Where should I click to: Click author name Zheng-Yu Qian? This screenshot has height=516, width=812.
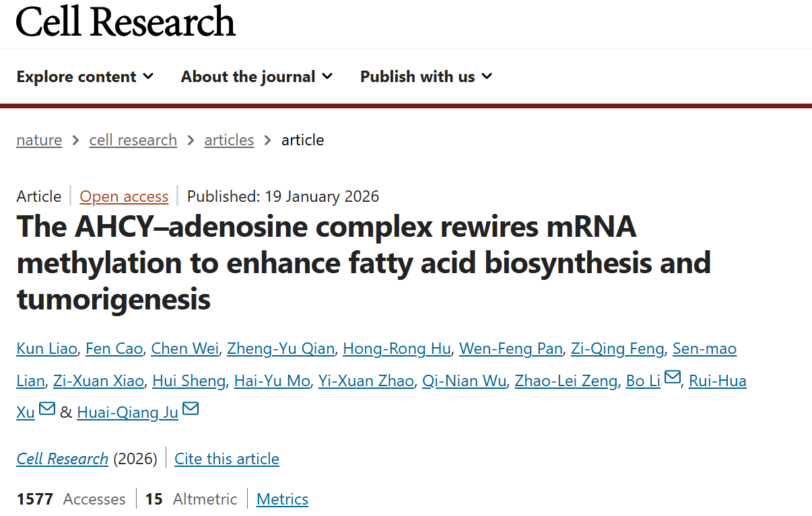click(x=280, y=348)
